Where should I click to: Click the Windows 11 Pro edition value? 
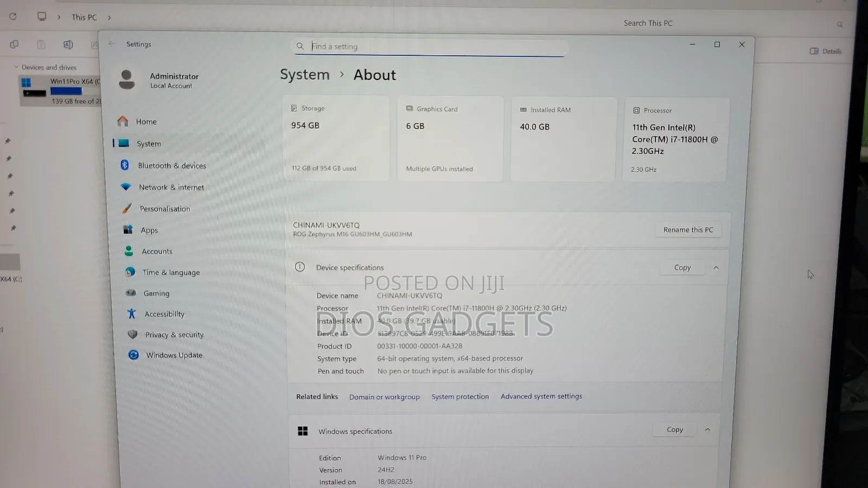402,458
